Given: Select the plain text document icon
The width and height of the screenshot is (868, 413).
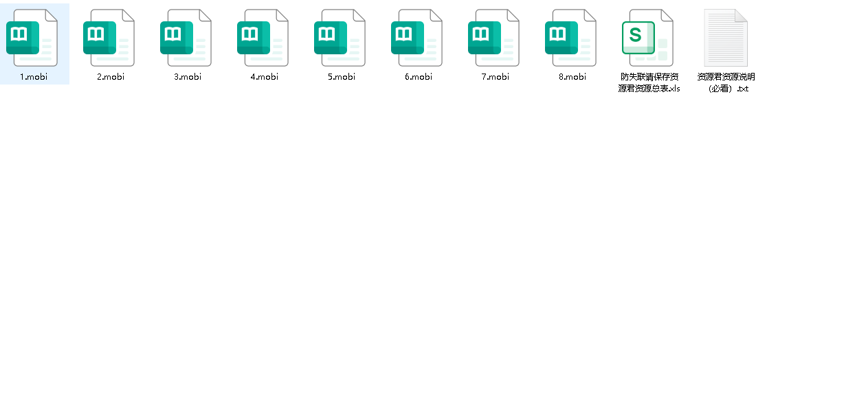Looking at the screenshot, I should (725, 38).
